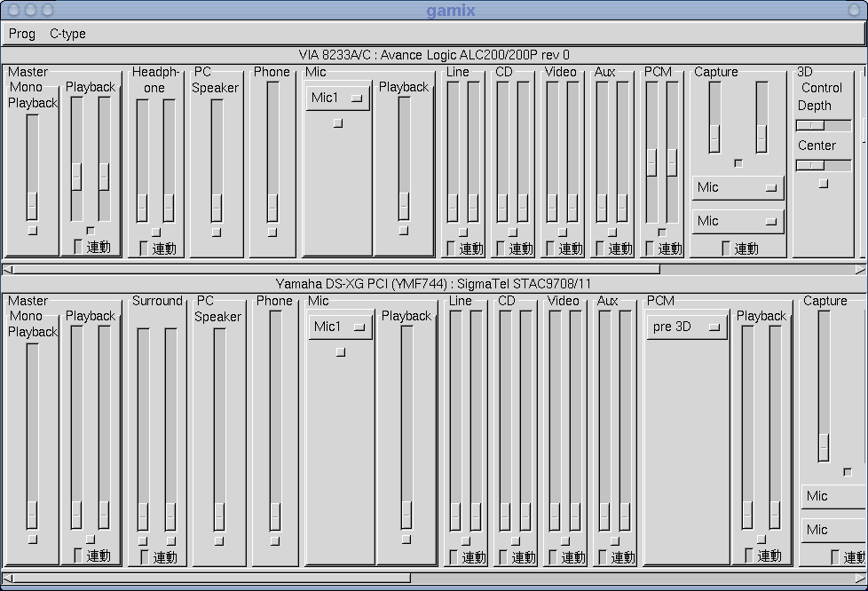Open the C-type menu

tap(67, 34)
